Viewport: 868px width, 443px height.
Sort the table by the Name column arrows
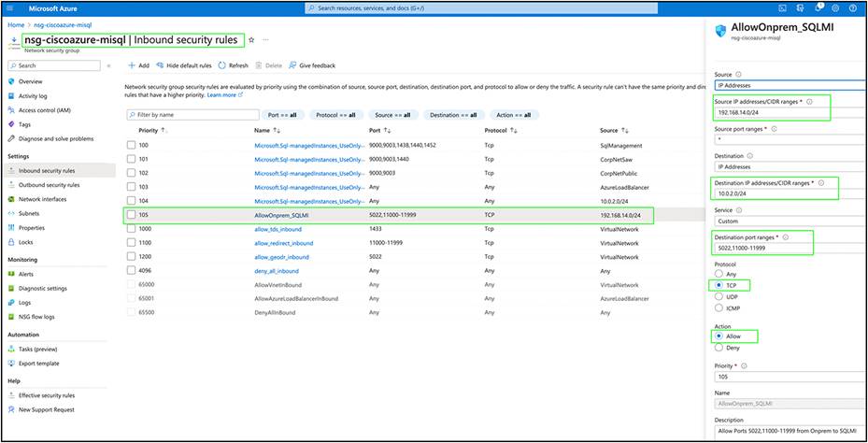(x=275, y=130)
